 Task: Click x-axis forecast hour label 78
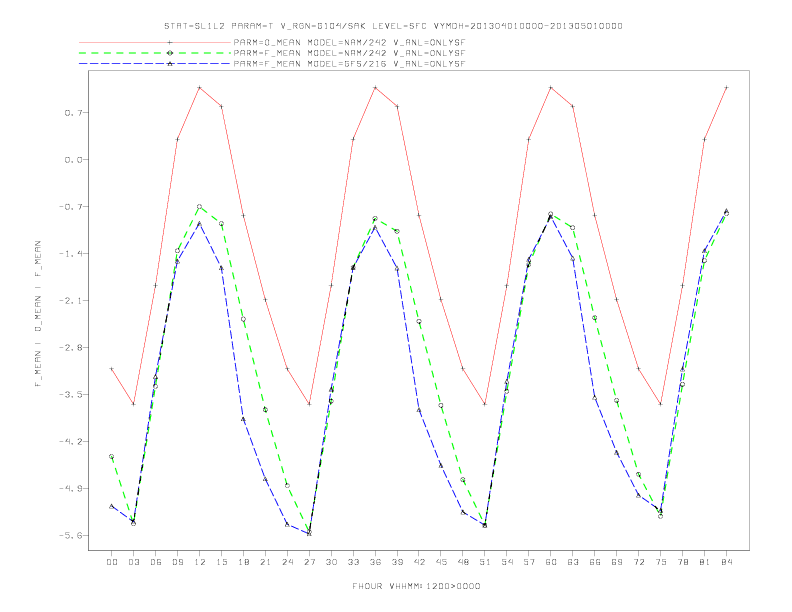[x=682, y=562]
